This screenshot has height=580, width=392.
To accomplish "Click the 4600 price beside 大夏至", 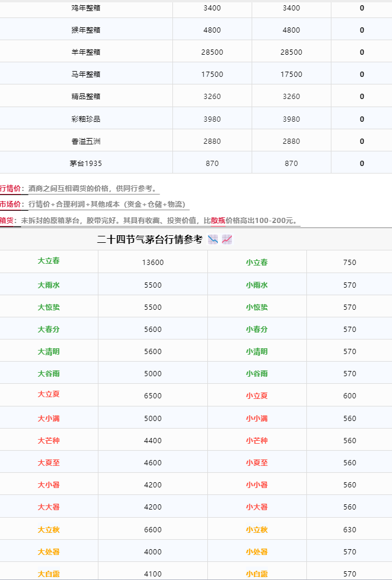I will click(x=153, y=463).
